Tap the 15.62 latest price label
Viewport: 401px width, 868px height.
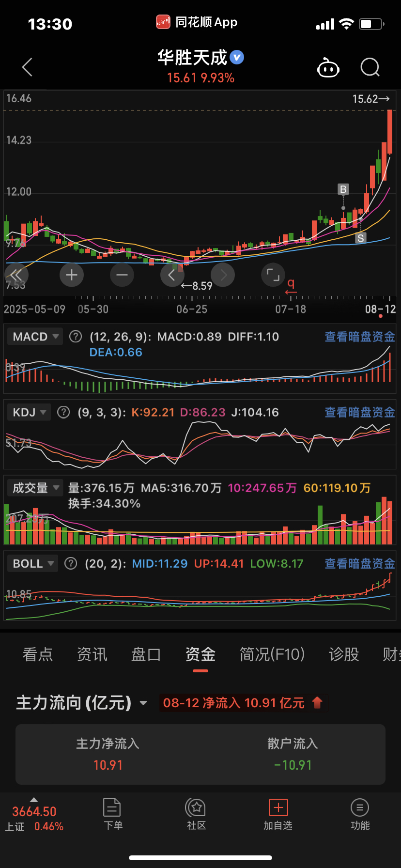click(371, 99)
